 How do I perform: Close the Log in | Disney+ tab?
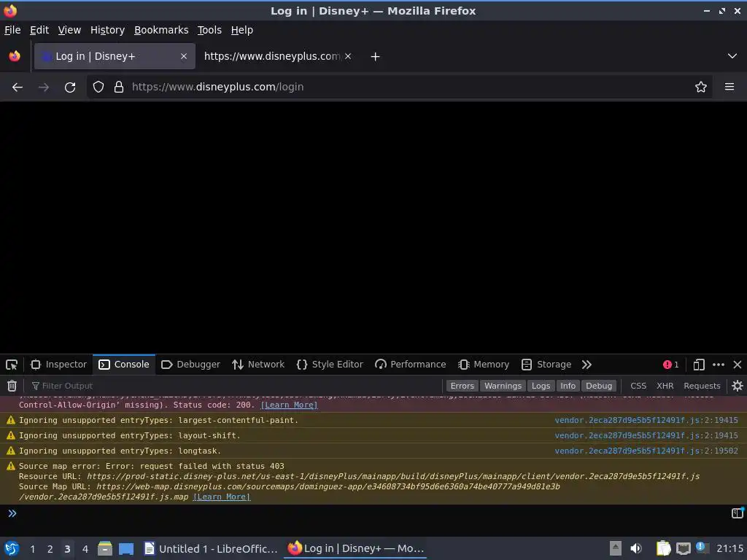(x=184, y=56)
